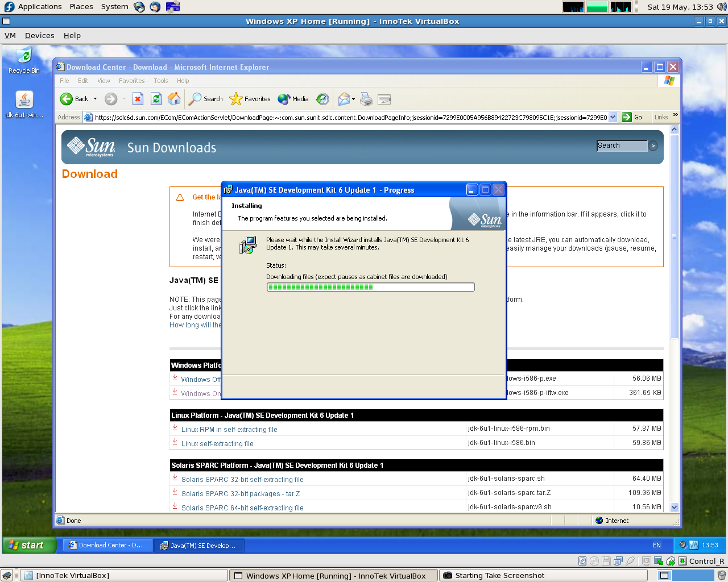Open the Forward button history dropdown arrow

[x=124, y=99]
